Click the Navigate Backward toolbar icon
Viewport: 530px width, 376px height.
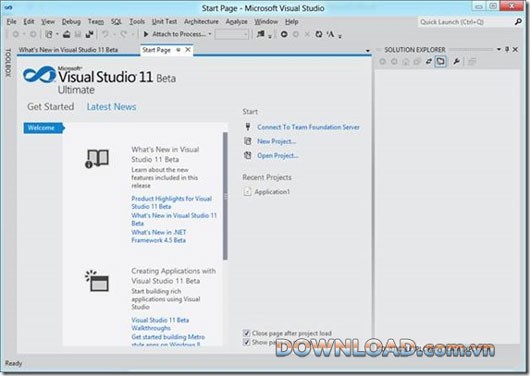(x=16, y=34)
